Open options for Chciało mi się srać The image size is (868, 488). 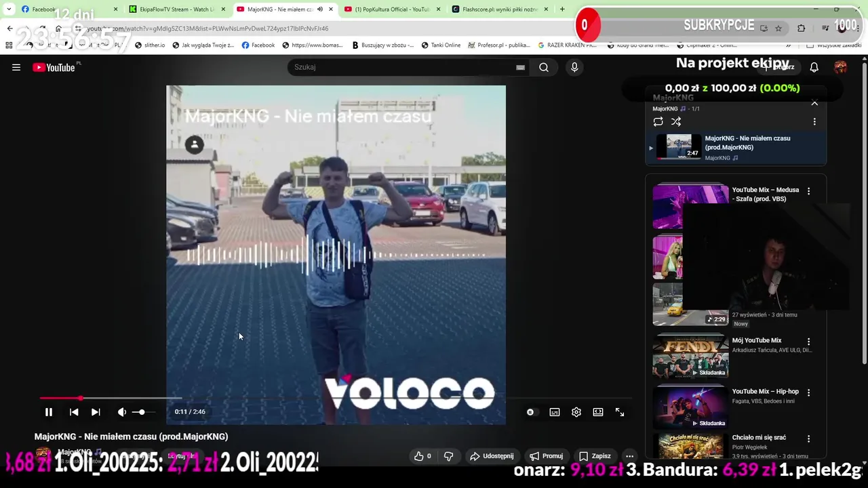pyautogui.click(x=808, y=439)
